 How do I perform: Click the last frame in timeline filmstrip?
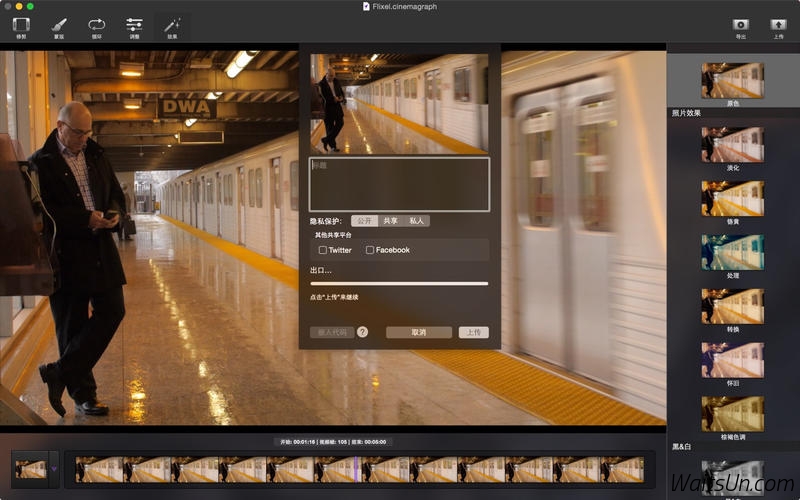tap(622, 469)
